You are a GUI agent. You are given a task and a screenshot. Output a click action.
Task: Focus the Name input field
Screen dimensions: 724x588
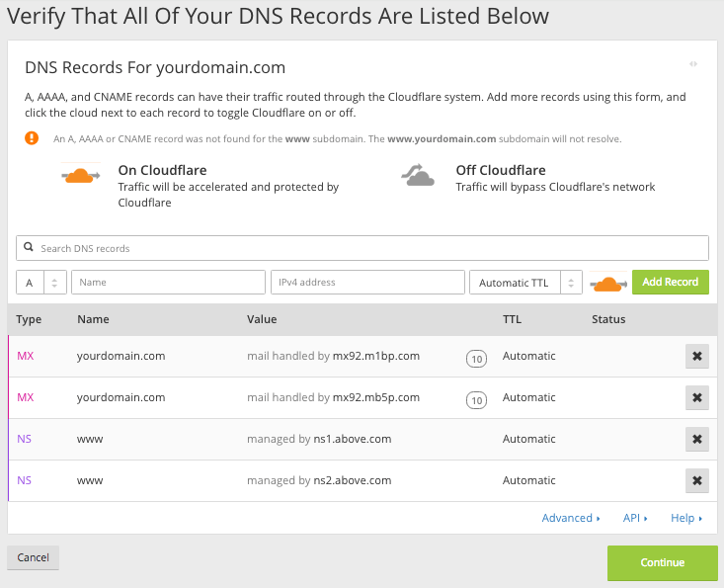click(168, 283)
